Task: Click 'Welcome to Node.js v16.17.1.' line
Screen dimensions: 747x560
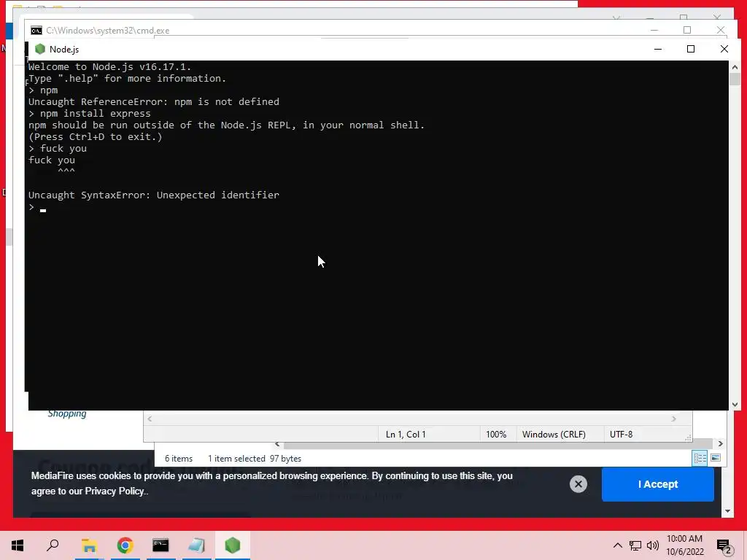Action: pos(109,67)
